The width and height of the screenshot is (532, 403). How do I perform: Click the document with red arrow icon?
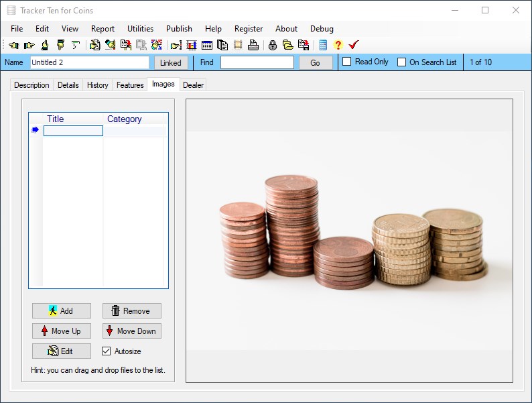(x=126, y=45)
